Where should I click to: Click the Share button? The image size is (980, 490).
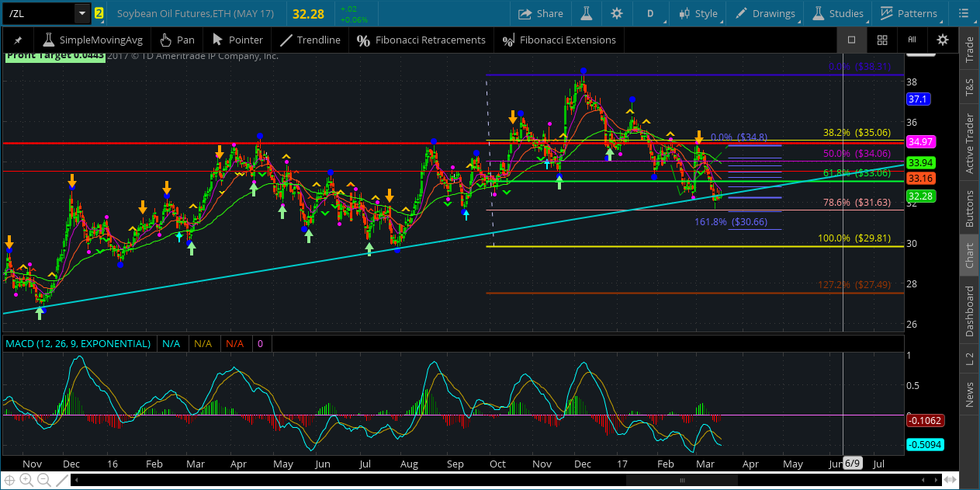[541, 13]
